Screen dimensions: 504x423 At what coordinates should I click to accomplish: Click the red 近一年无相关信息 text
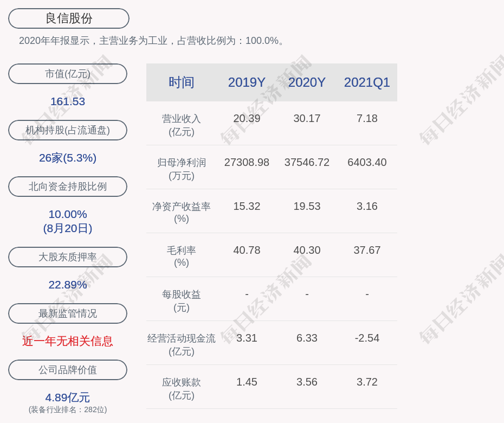[68, 341]
